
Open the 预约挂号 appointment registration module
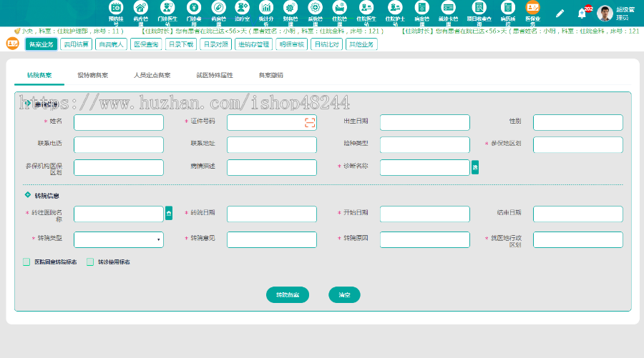pos(116,13)
